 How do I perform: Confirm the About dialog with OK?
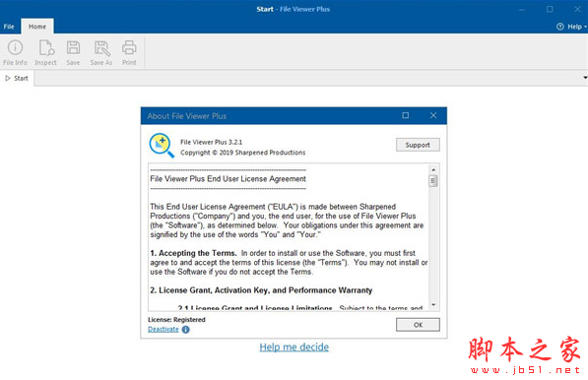pos(418,325)
